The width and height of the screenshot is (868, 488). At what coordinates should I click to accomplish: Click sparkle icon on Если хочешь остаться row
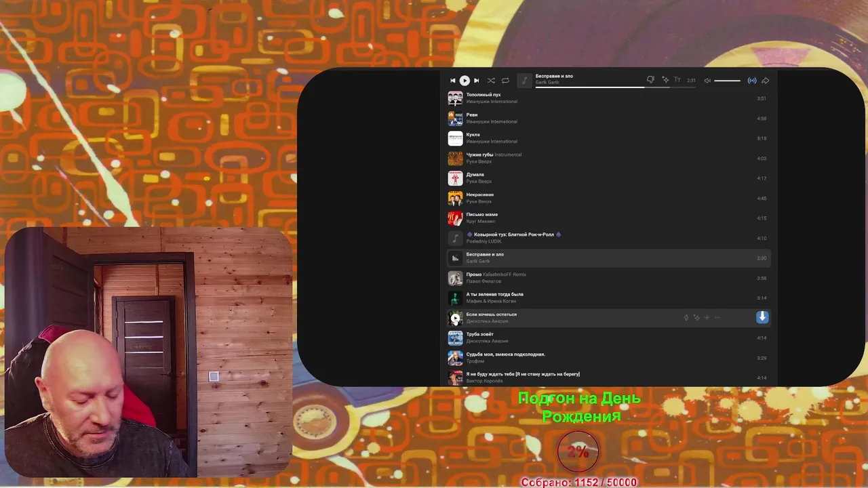(696, 317)
